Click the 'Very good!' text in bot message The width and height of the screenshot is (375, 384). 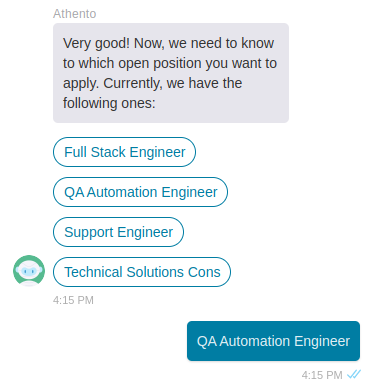point(96,43)
